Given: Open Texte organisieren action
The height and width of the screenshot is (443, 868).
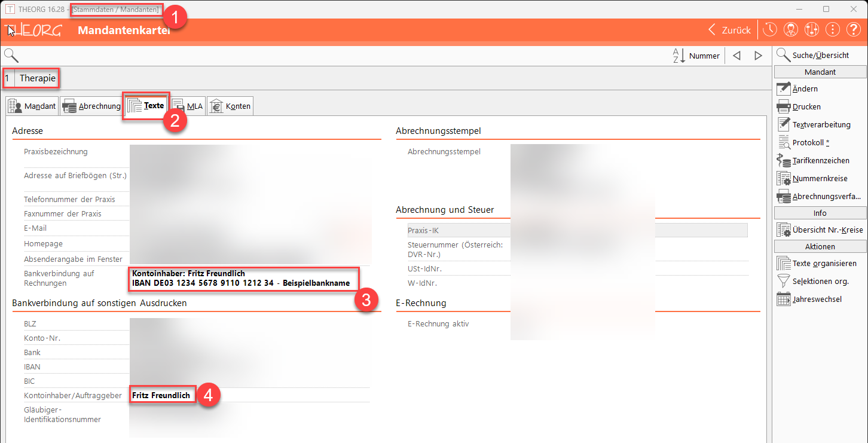Looking at the screenshot, I should [824, 263].
